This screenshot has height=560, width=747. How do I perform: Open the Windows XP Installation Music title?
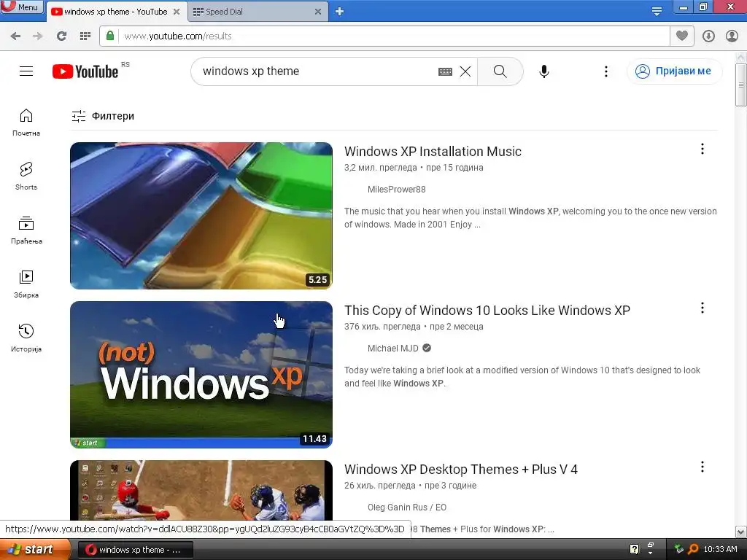click(433, 152)
